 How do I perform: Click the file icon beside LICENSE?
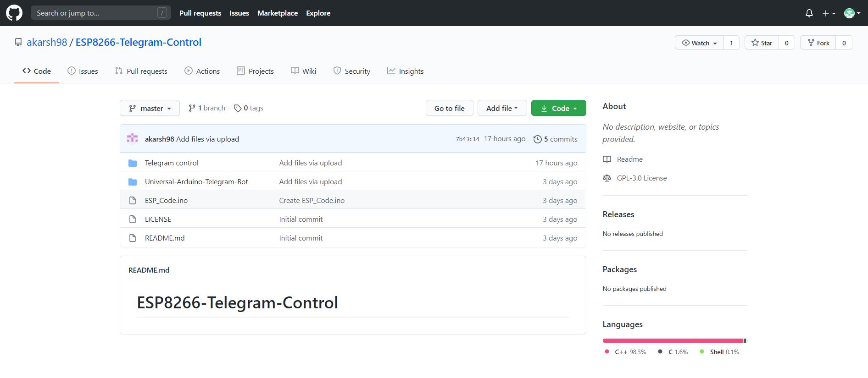133,219
